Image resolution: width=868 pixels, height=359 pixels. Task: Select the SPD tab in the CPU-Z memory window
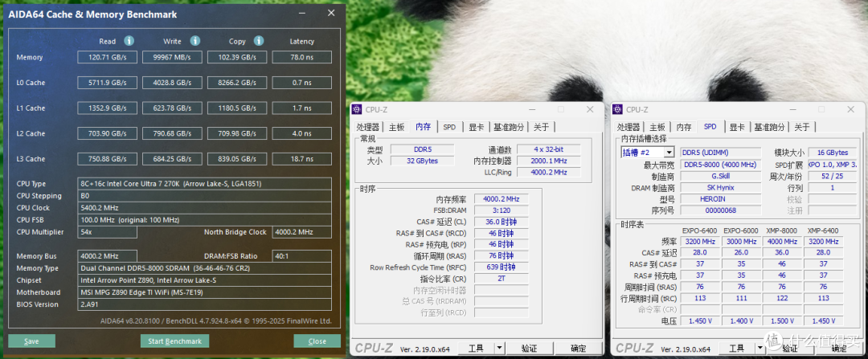pos(449,127)
